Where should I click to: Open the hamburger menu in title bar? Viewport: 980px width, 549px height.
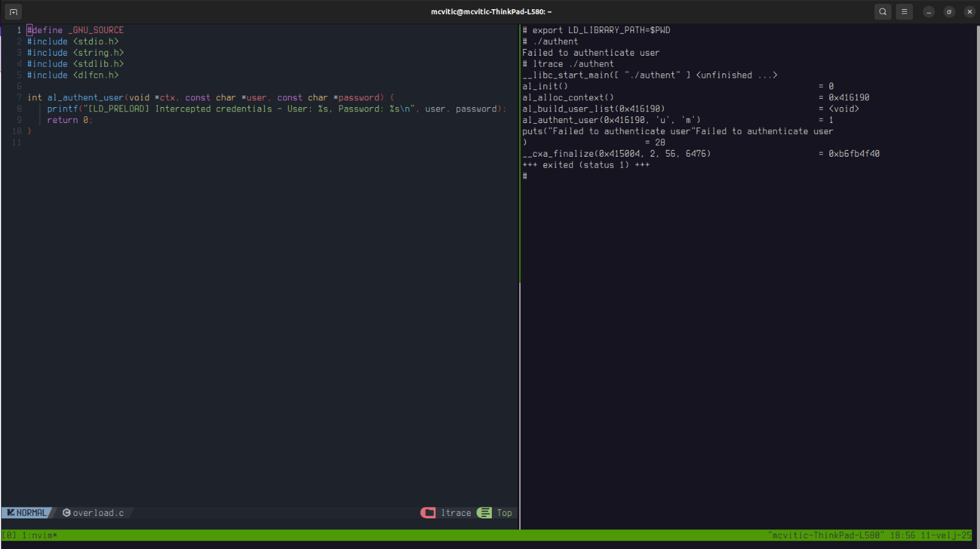pyautogui.click(x=904, y=12)
